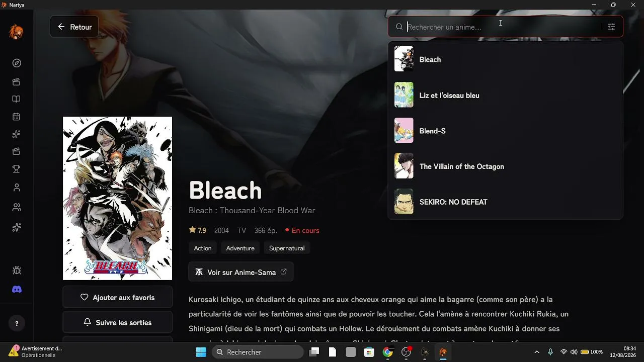Open Task View on the taskbar
644x362 pixels.
[x=314, y=352]
